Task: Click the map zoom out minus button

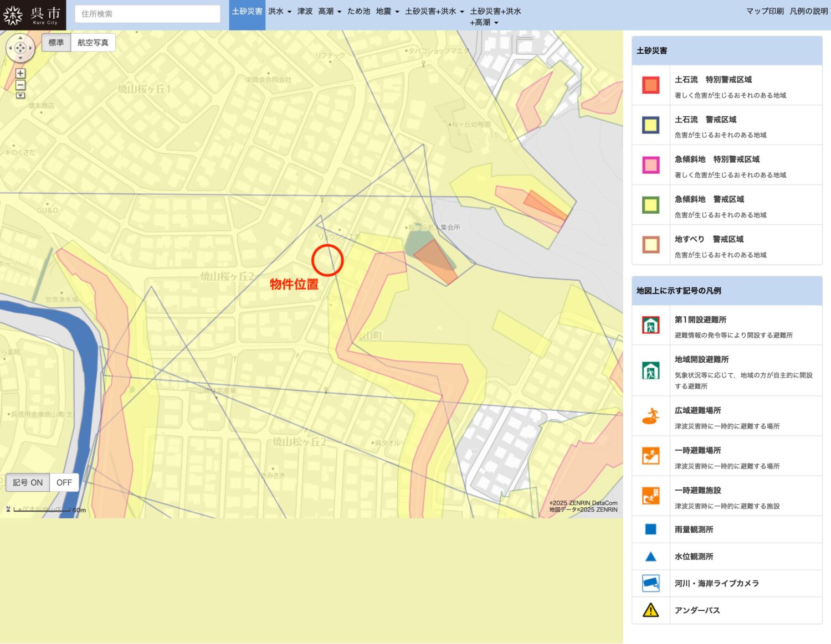Action: tap(20, 85)
